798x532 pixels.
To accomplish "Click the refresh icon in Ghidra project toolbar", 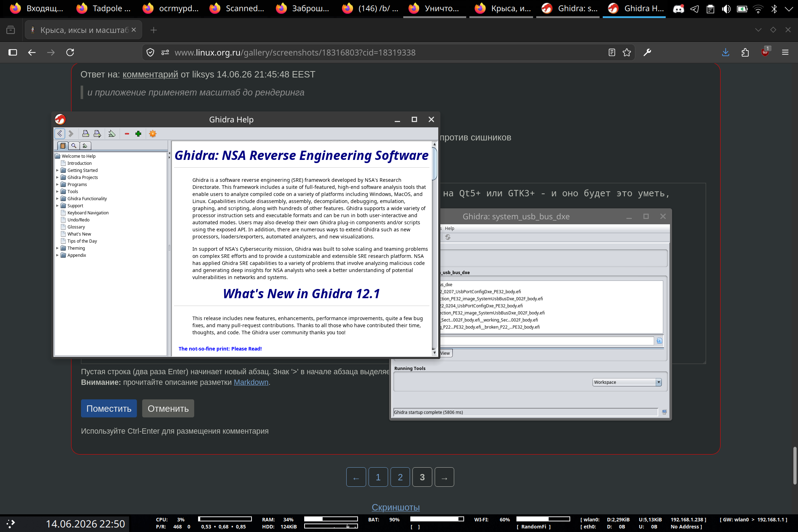I will tap(448, 237).
